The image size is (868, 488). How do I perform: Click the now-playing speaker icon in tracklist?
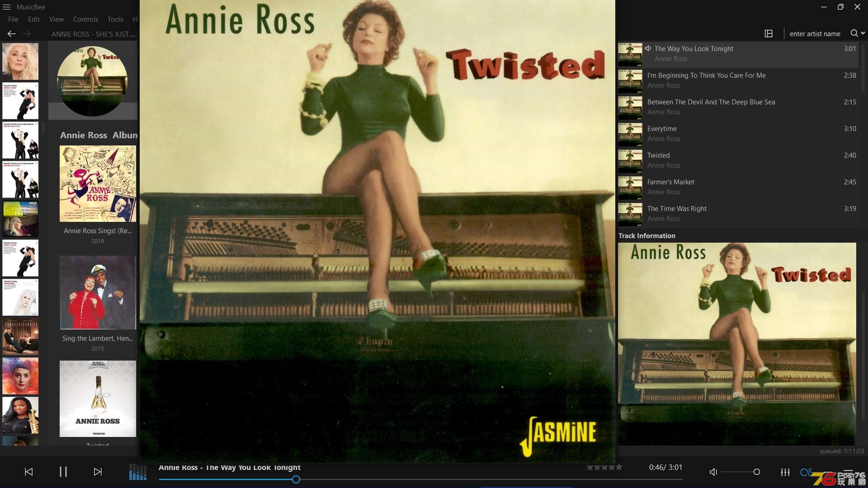[x=648, y=48]
